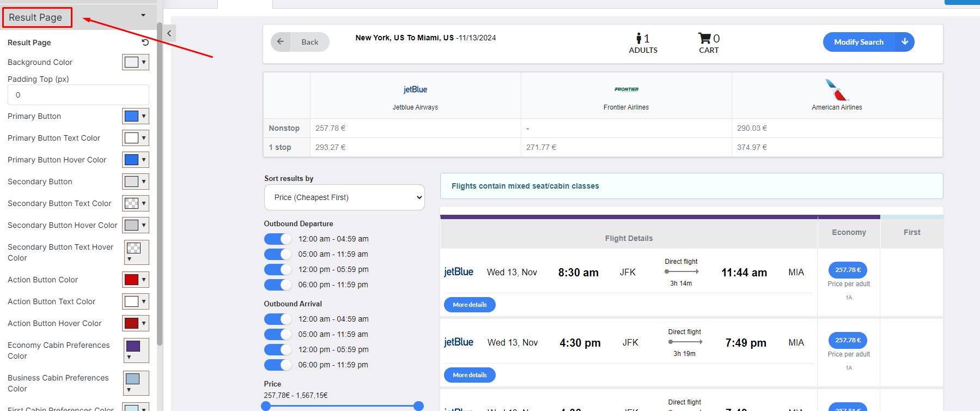This screenshot has width=980, height=411.
Task: Click the mixed seat/cabin classes notice
Action: click(x=692, y=186)
